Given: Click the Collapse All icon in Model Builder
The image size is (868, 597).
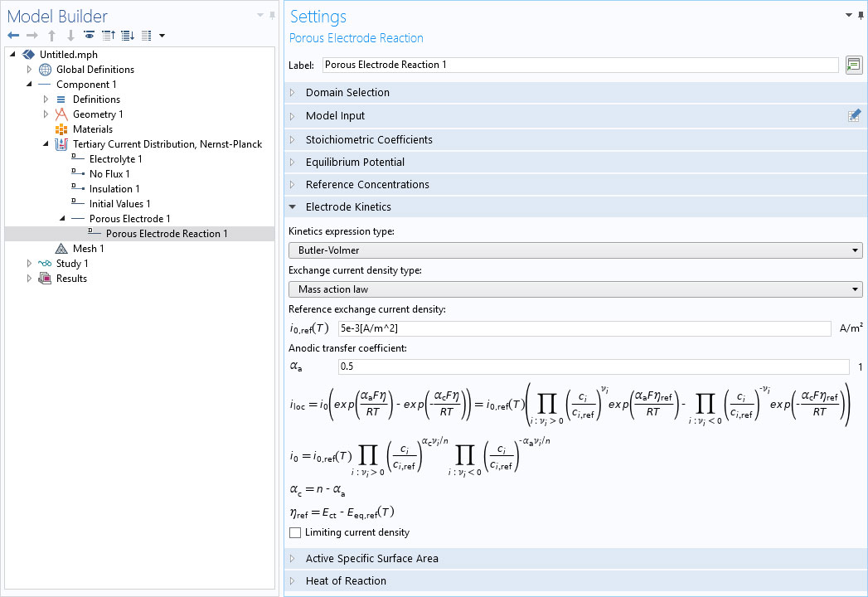Looking at the screenshot, I should 108,36.
